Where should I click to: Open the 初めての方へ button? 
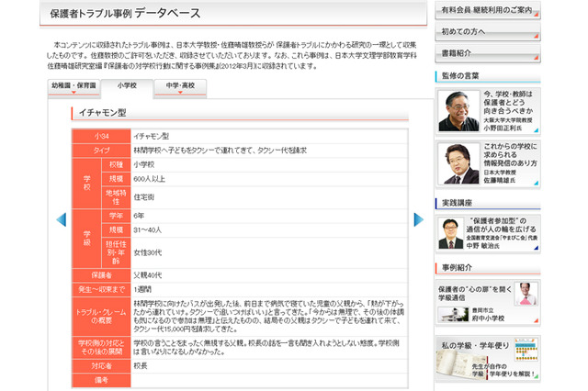(488, 32)
